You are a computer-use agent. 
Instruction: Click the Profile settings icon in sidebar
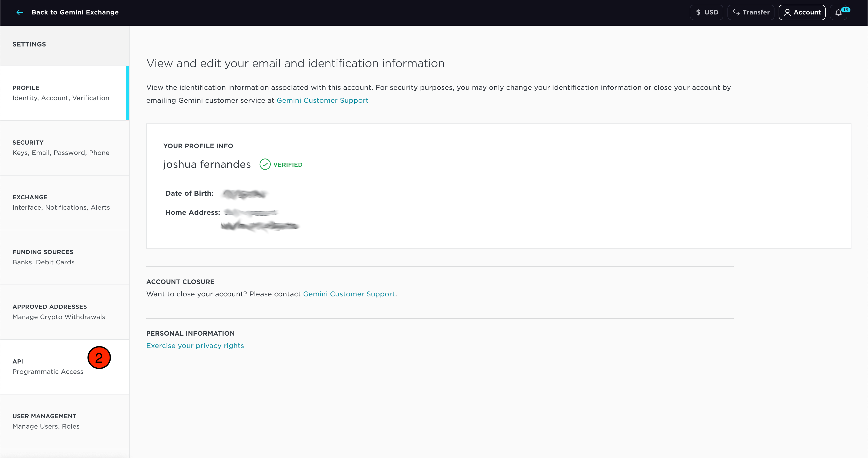coord(64,92)
